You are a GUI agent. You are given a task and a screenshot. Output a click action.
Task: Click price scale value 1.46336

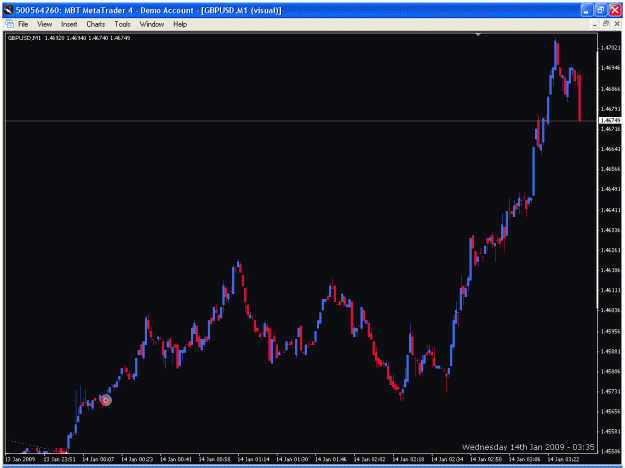[610, 230]
